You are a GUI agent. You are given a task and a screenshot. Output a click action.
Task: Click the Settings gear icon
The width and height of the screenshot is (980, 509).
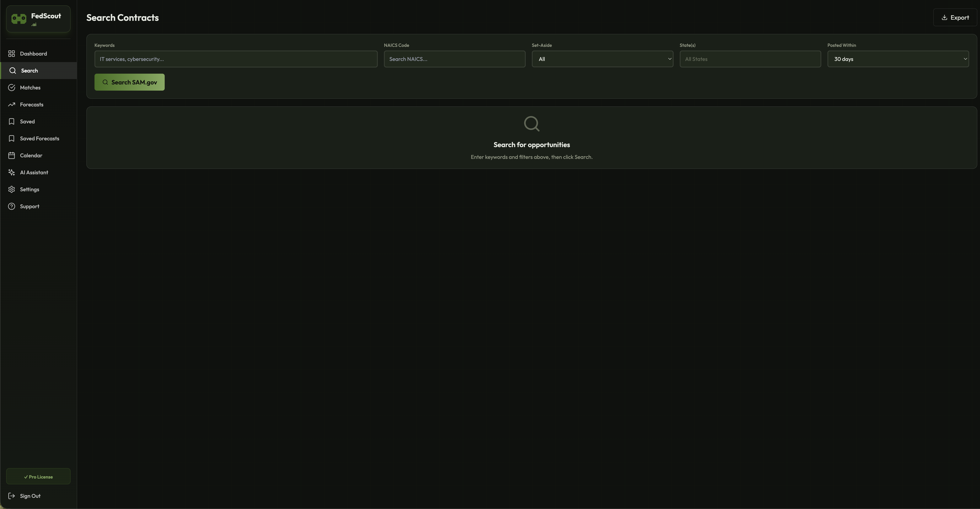pos(11,190)
